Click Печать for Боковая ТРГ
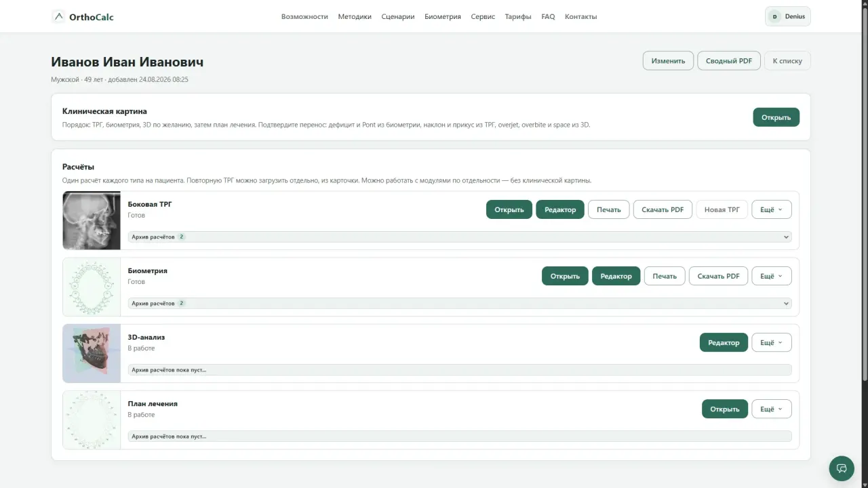The height and width of the screenshot is (488, 868). coord(609,209)
